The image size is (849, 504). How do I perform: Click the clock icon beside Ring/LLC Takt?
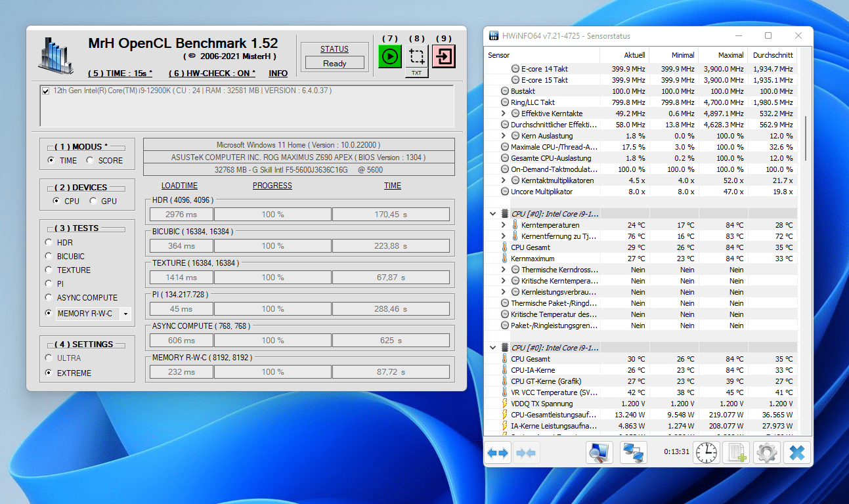point(505,102)
